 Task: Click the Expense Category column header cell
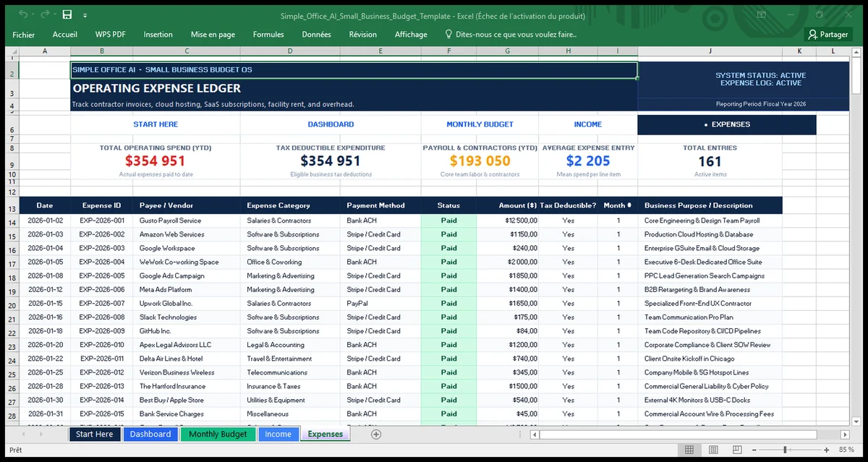(x=290, y=205)
